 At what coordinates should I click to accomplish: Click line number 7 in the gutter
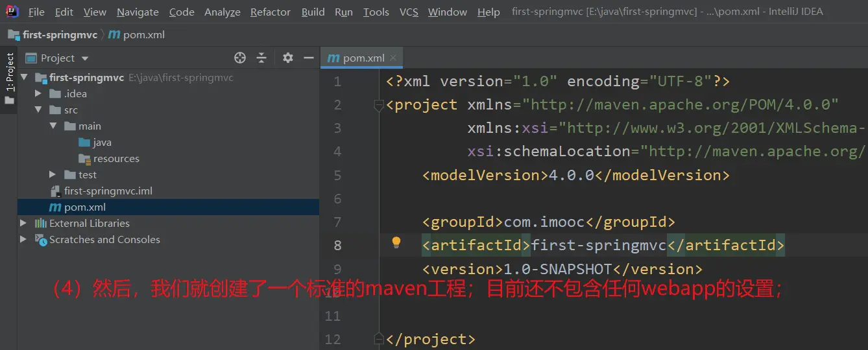[x=337, y=222]
